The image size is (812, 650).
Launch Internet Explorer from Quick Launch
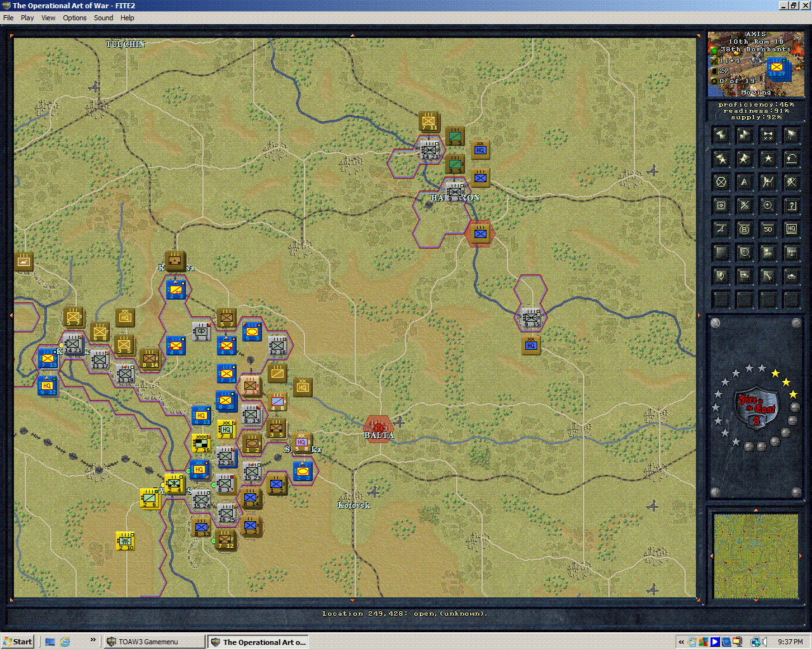(x=65, y=642)
